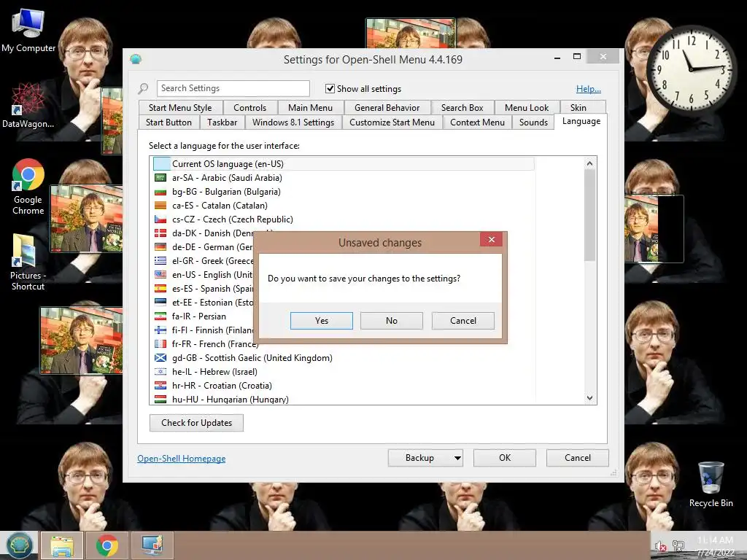Click the Croatia flag icon
Screen dimensions: 747x560
tap(160, 385)
